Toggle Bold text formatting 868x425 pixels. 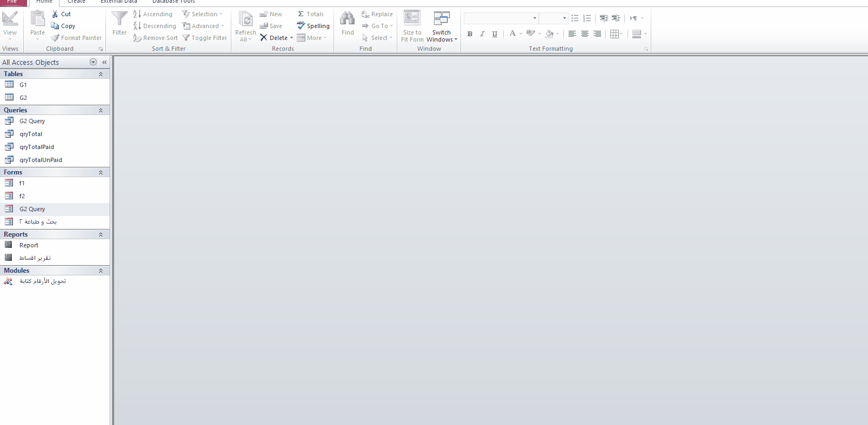(470, 34)
